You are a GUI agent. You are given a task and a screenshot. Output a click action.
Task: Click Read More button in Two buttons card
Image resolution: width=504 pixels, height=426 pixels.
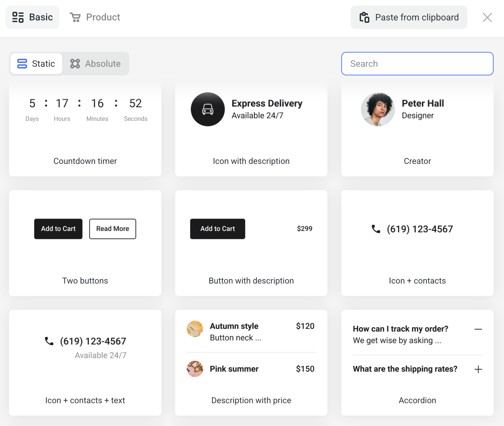(112, 229)
